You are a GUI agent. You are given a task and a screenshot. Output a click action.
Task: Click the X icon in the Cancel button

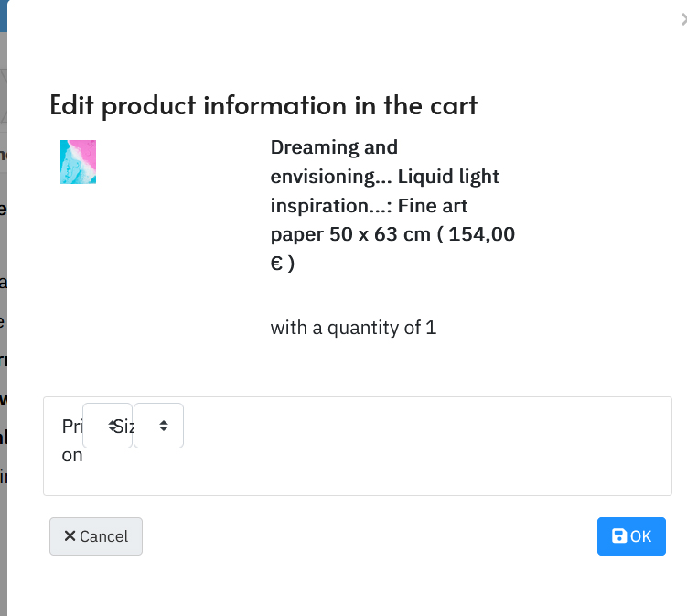point(70,535)
